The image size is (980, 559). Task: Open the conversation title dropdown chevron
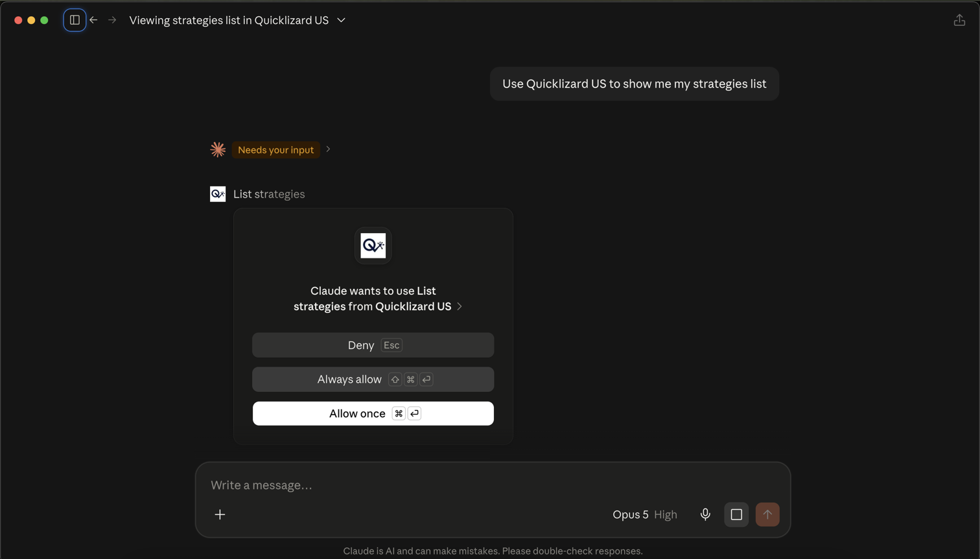click(341, 20)
